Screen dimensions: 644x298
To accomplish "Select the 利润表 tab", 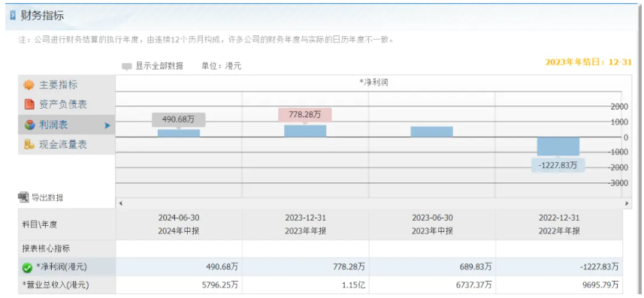I will pos(67,125).
